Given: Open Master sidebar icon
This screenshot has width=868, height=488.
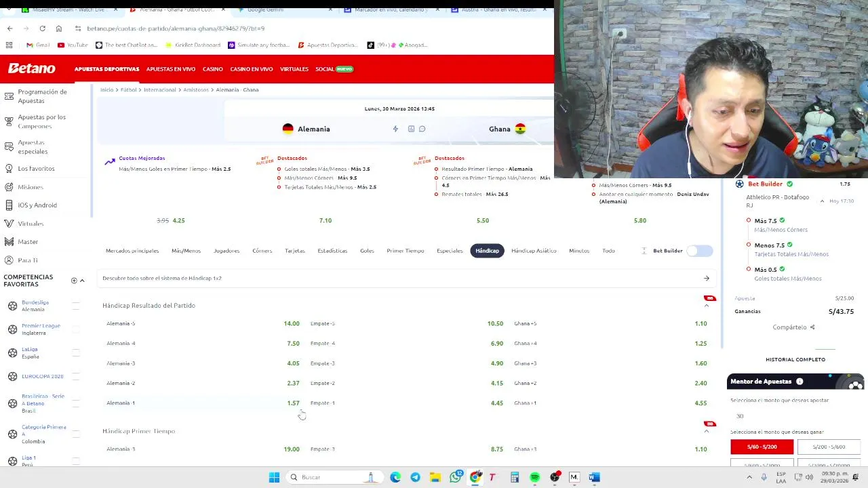Looking at the screenshot, I should [9, 241].
